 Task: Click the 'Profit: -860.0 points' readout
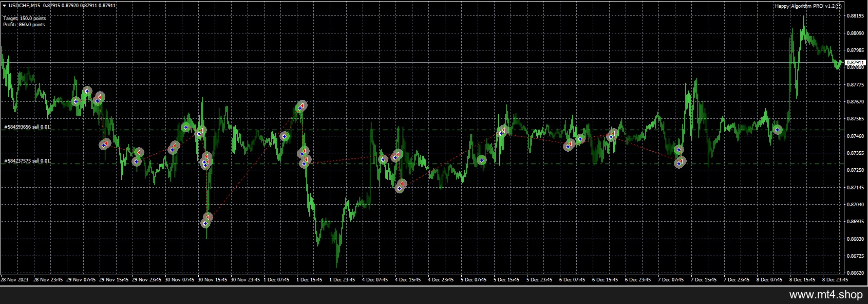24,24
